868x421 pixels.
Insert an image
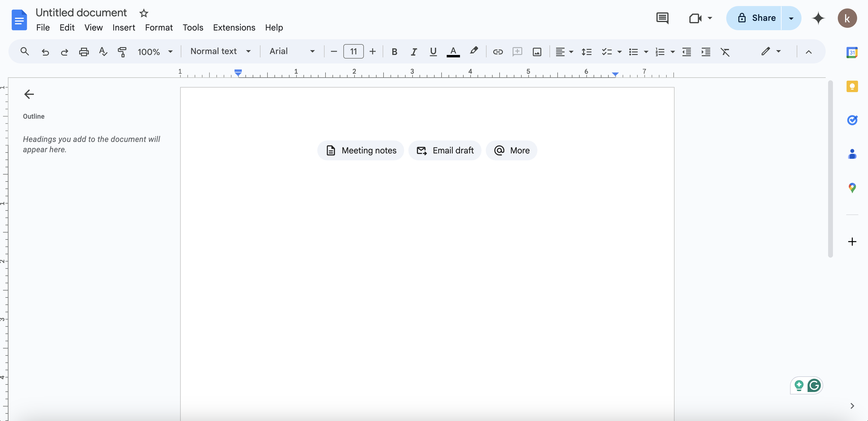[537, 52]
